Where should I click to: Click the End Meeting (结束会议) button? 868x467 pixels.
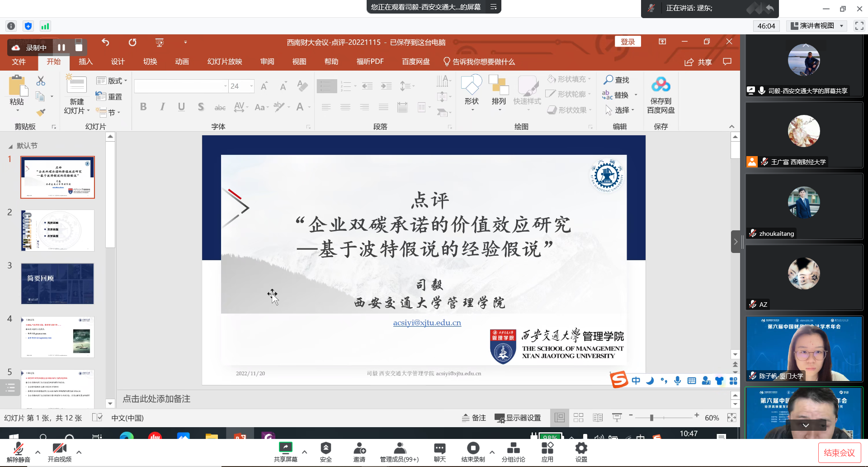tap(839, 453)
